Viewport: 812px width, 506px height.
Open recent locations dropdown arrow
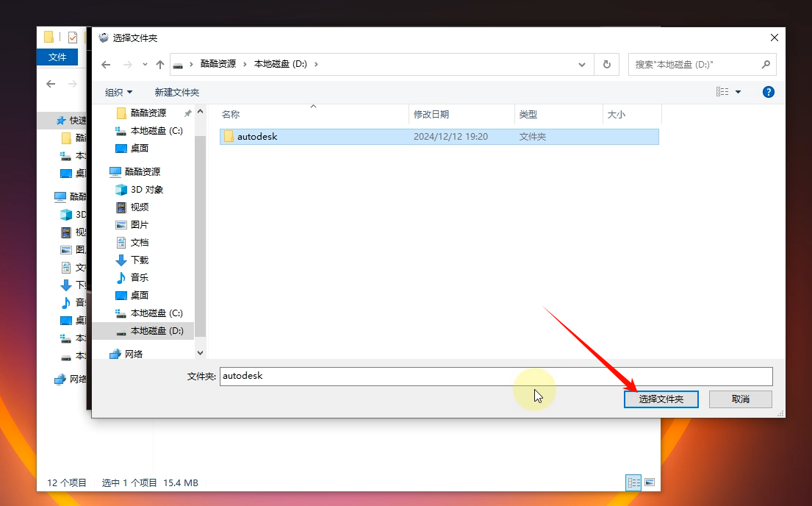point(145,65)
